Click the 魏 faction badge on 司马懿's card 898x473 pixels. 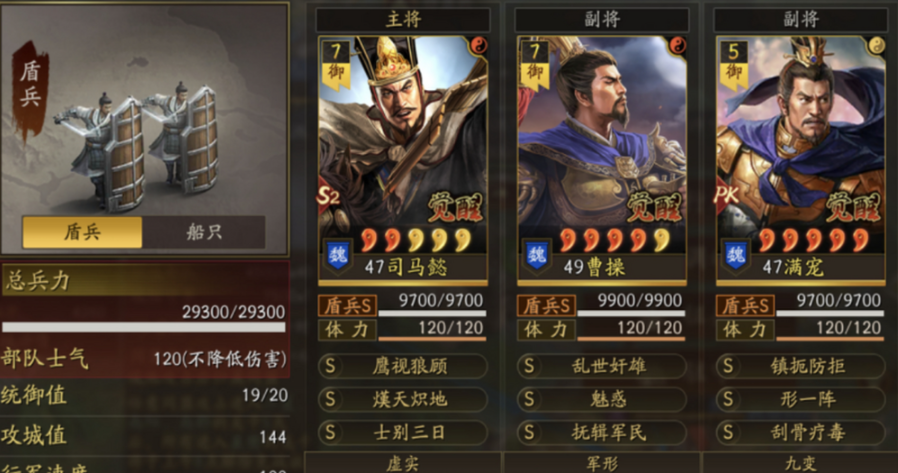pyautogui.click(x=338, y=256)
